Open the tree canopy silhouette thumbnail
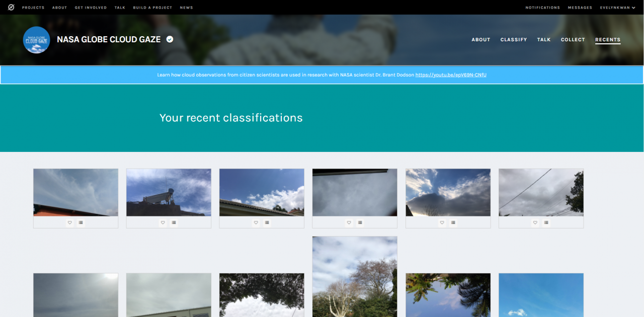Image resolution: width=644 pixels, height=317 pixels. (x=262, y=295)
